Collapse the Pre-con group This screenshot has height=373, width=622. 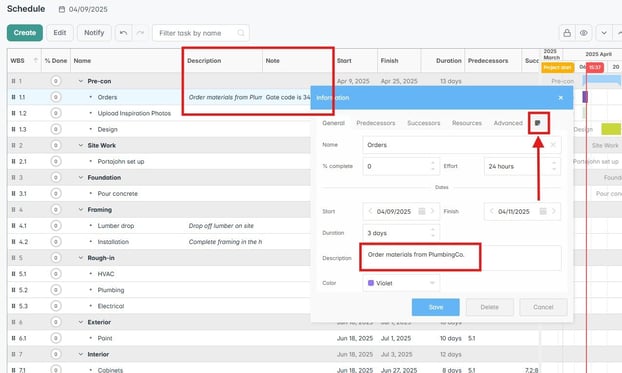pyautogui.click(x=81, y=81)
